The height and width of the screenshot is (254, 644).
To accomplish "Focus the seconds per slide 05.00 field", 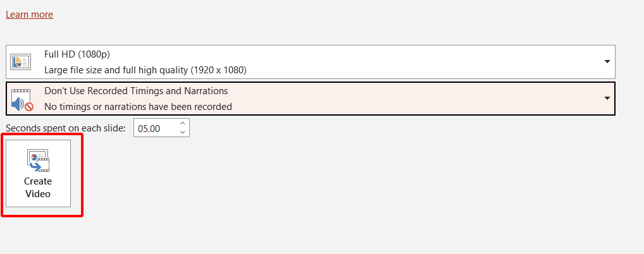I will [154, 128].
